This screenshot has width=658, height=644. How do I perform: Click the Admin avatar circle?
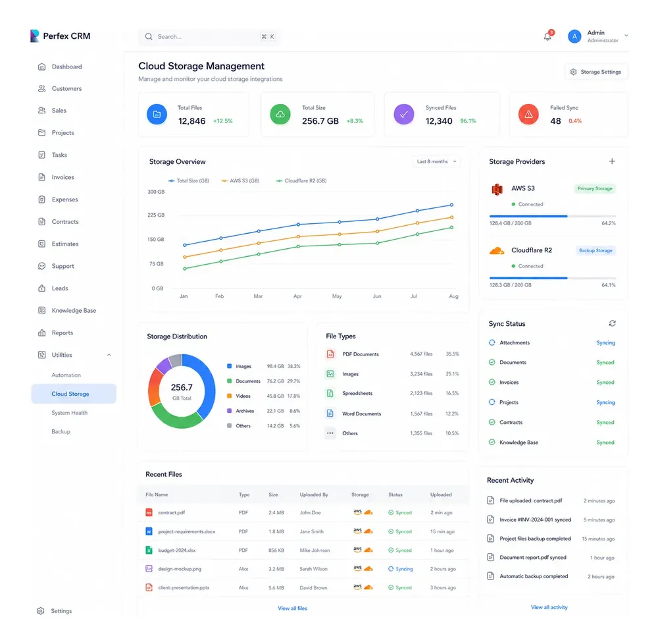coord(574,36)
